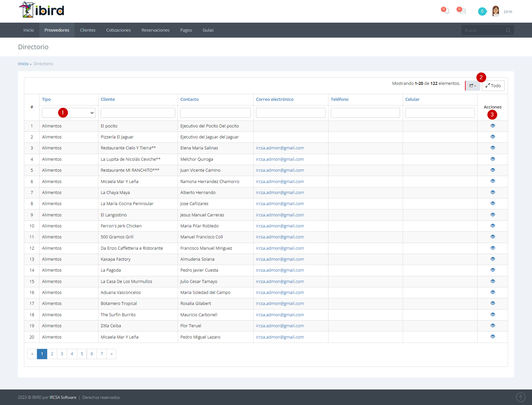Open Jane's user avatar menu
Screen dimensions: 532x405
click(496, 11)
